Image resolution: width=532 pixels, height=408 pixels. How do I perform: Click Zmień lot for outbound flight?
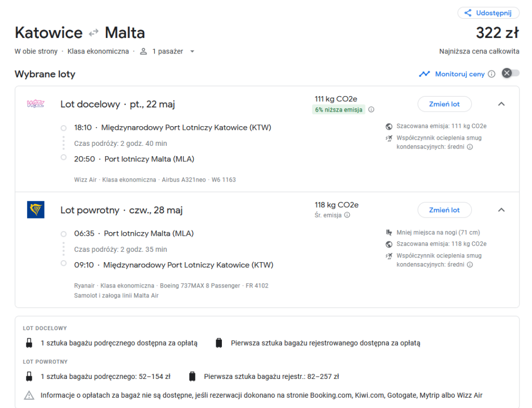[x=444, y=104]
